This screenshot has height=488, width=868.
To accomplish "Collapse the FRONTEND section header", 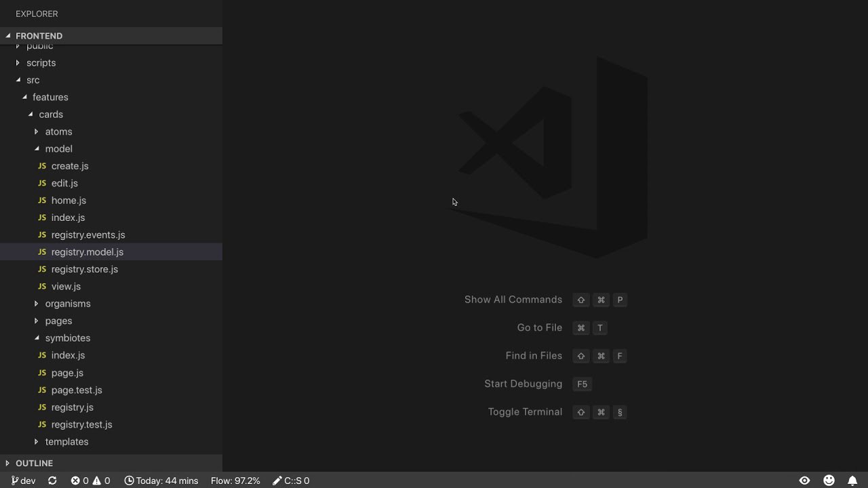I will click(111, 36).
